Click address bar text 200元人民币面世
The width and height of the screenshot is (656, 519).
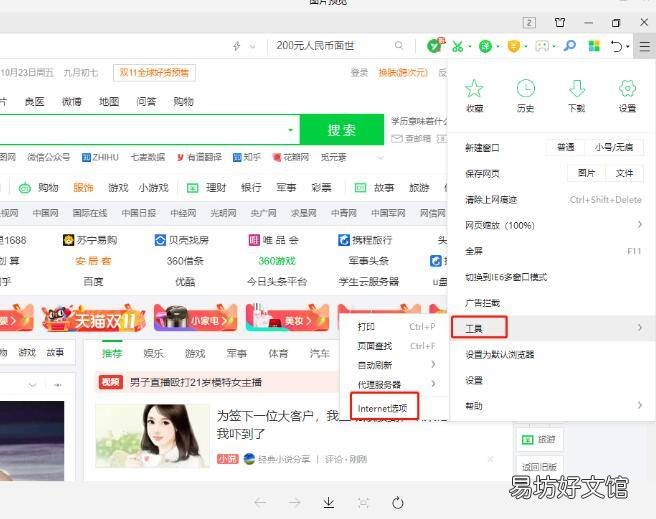coord(315,45)
